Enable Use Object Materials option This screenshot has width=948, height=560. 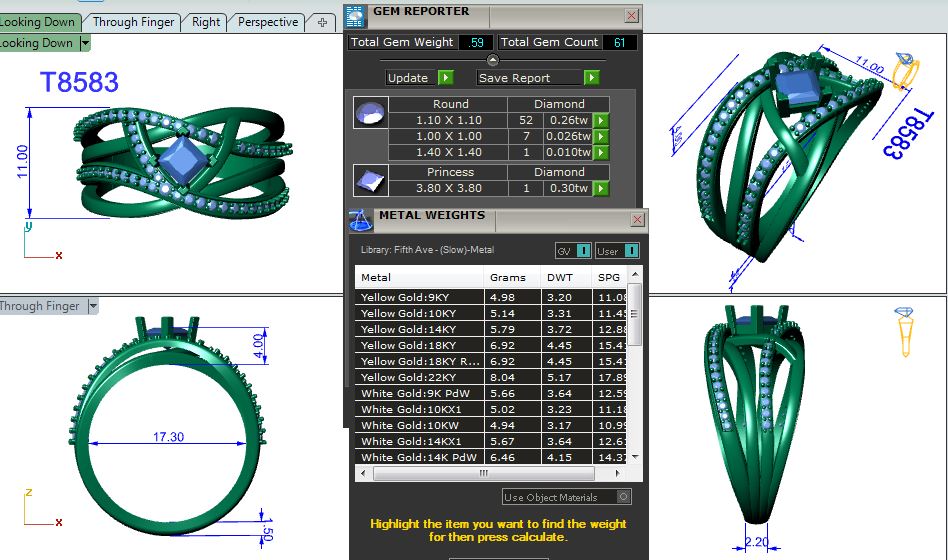pos(623,497)
